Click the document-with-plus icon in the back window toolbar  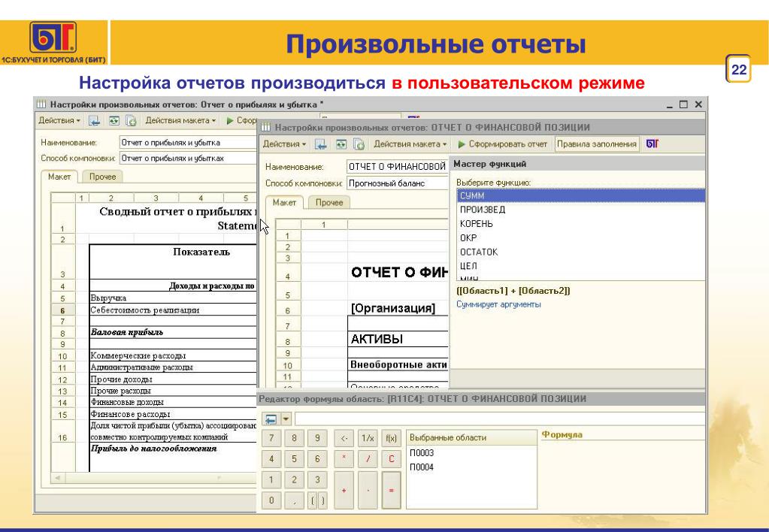pos(131,121)
